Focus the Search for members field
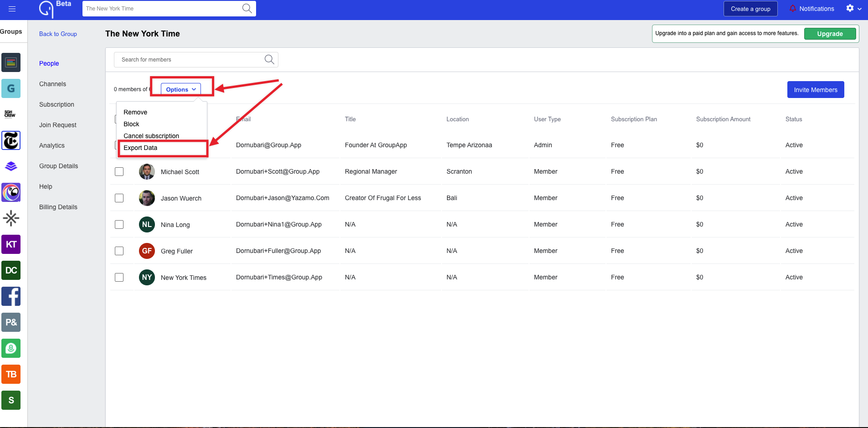This screenshot has width=868, height=428. [x=195, y=60]
